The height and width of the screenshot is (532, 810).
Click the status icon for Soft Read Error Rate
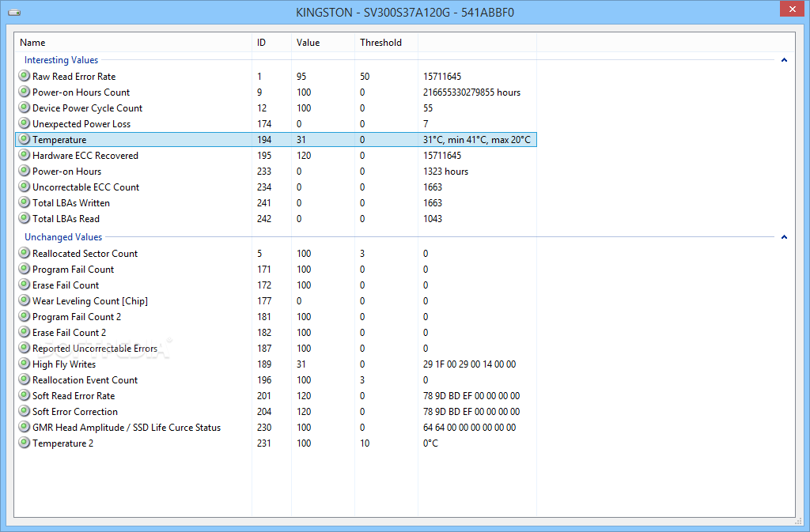click(25, 396)
